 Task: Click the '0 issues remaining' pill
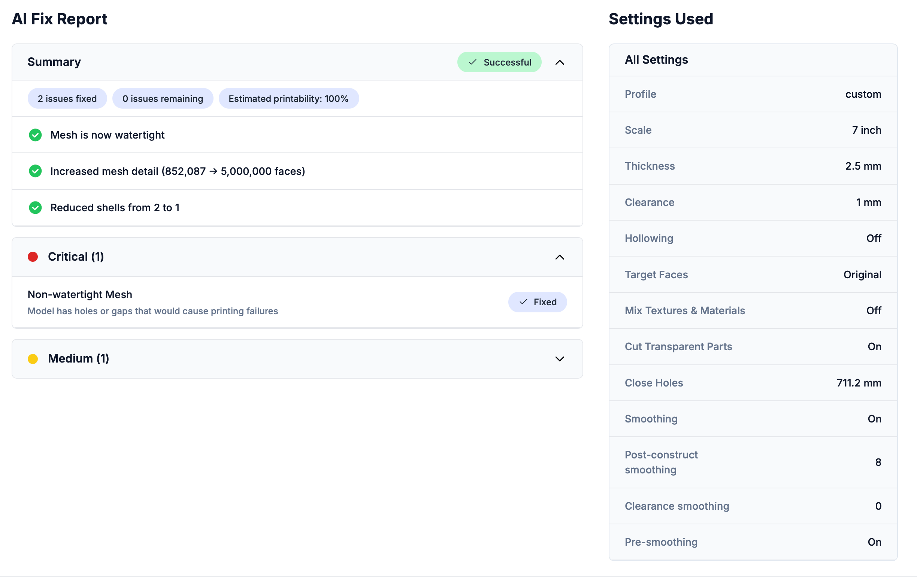[163, 98]
